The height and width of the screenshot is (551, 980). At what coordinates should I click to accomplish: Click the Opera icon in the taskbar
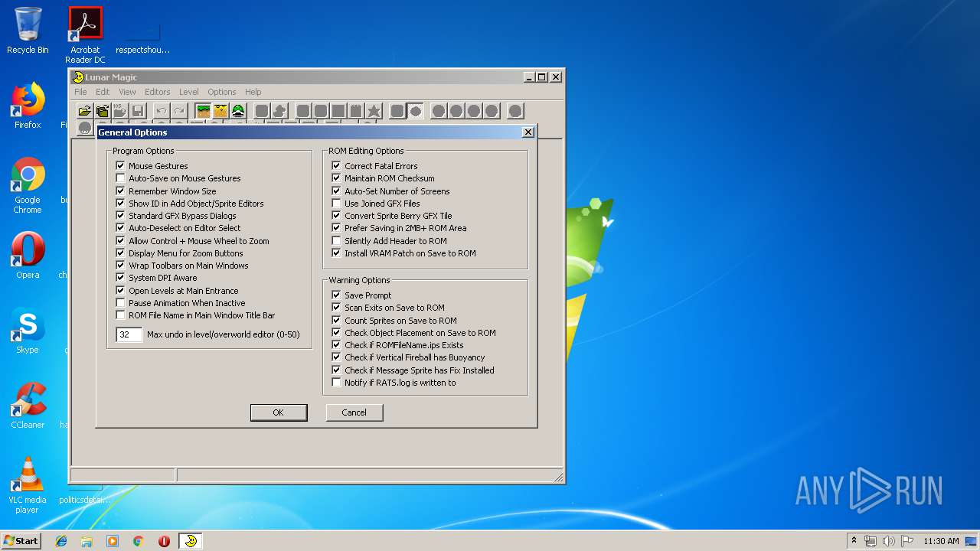[x=164, y=541]
